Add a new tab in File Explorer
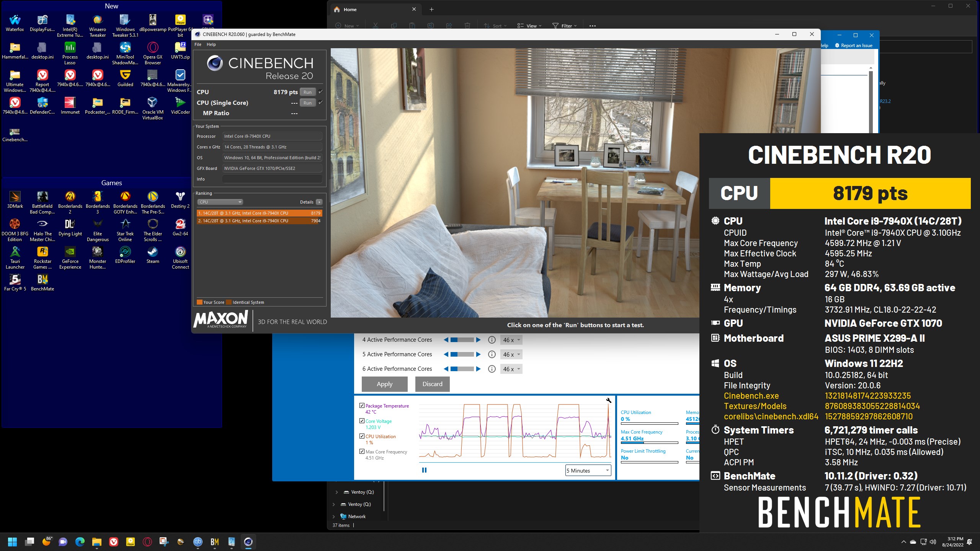 (x=431, y=9)
